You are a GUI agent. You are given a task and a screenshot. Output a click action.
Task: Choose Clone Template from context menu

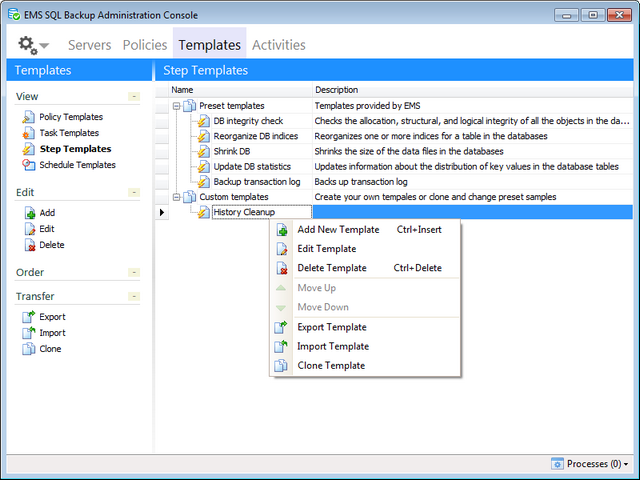365,365
